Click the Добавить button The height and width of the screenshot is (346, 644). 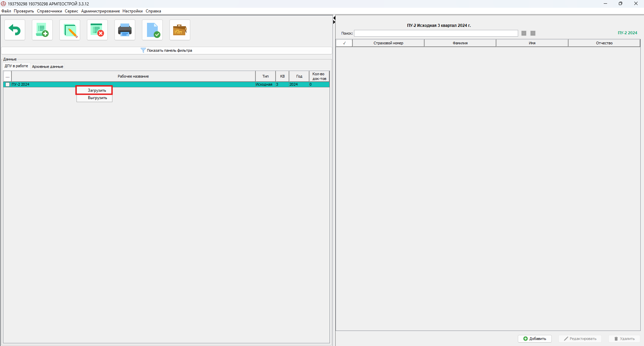coord(535,339)
